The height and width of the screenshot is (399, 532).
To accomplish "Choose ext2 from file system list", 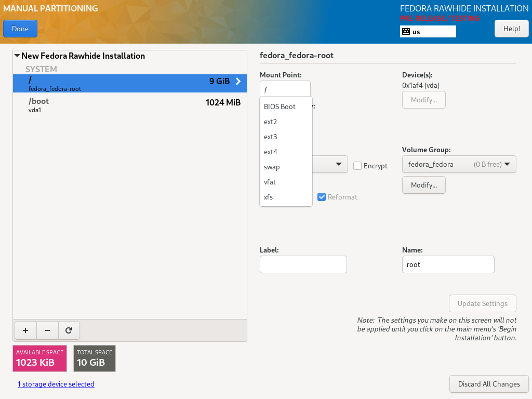I will coord(286,122).
